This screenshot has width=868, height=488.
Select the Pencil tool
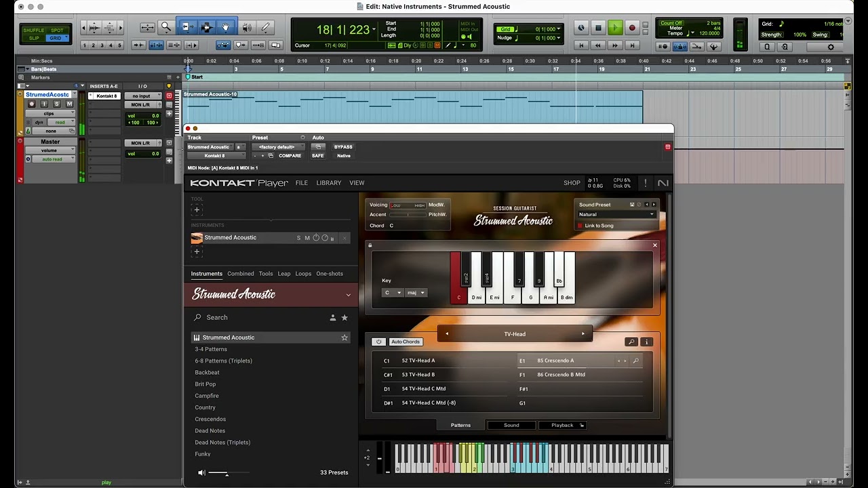(x=266, y=27)
